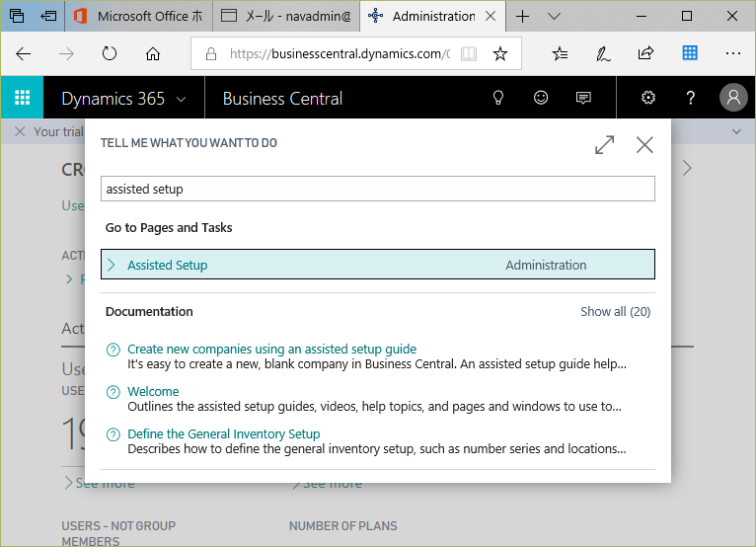This screenshot has width=756, height=547.
Task: Switch to Microsoft Office tab
Action: pyautogui.click(x=139, y=17)
